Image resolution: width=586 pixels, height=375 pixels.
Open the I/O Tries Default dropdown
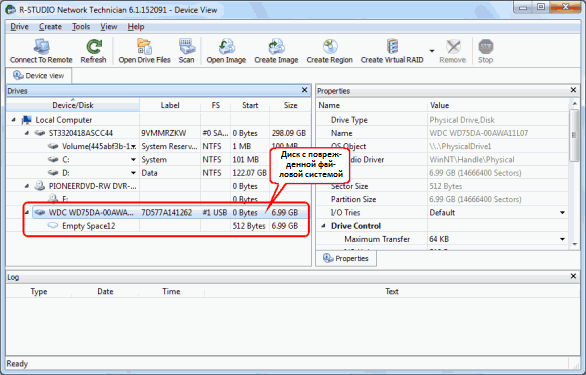coord(562,212)
